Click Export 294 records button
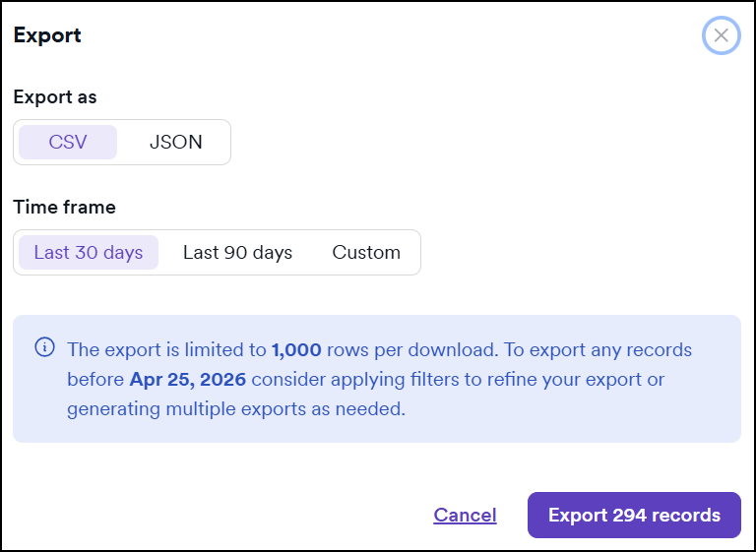 click(x=634, y=515)
